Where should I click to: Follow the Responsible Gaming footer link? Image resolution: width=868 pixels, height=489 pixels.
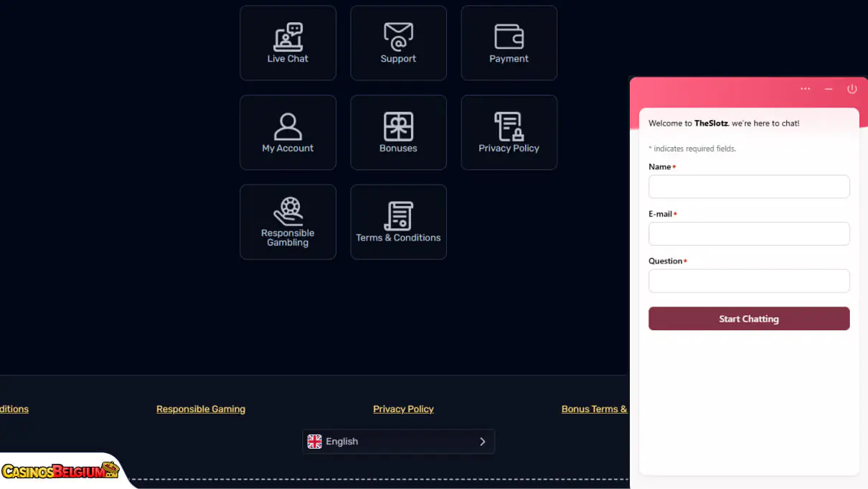(x=201, y=409)
